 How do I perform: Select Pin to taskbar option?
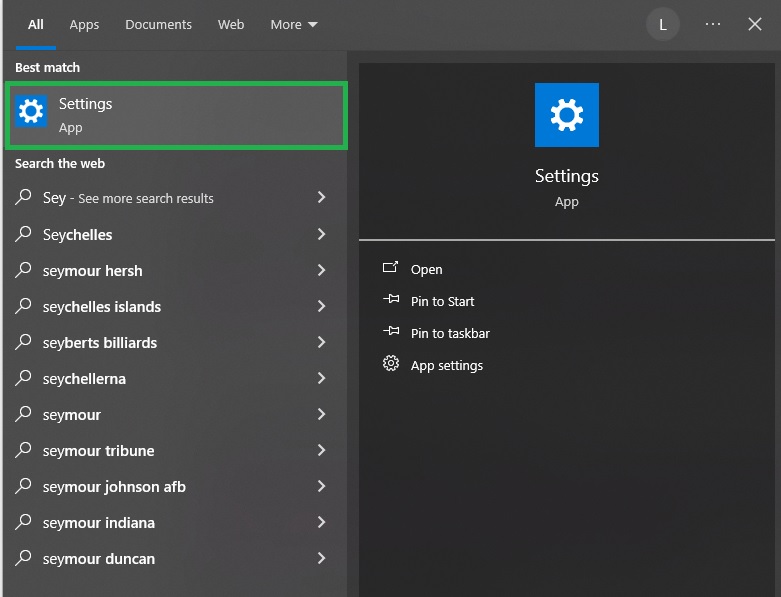(x=450, y=333)
